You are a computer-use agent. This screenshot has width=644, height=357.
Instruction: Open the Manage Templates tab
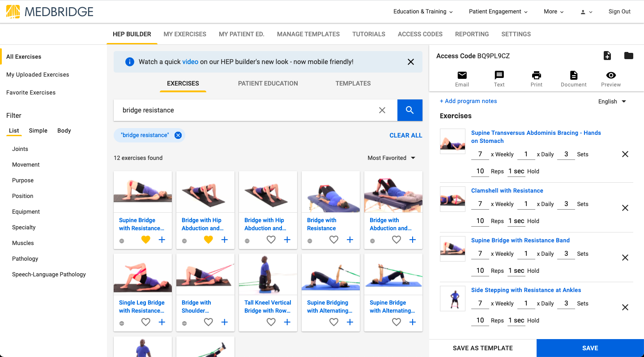click(308, 34)
